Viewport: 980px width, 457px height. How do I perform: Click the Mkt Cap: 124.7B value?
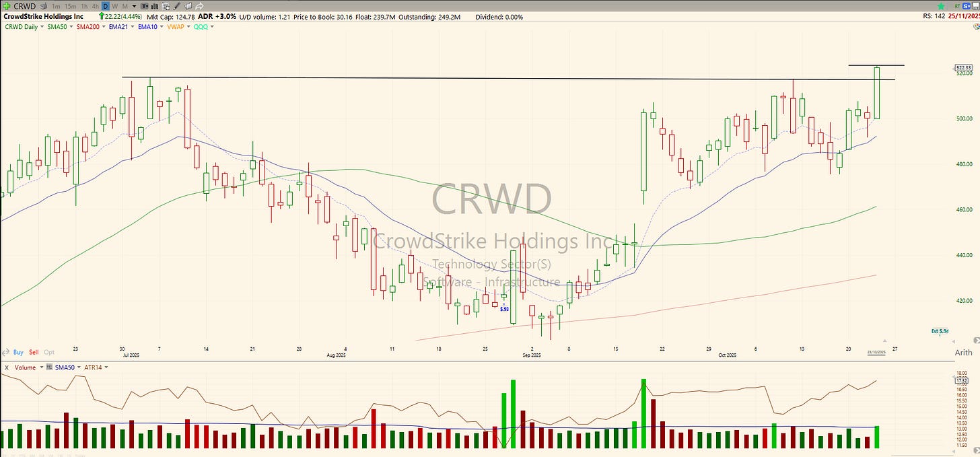tap(170, 16)
